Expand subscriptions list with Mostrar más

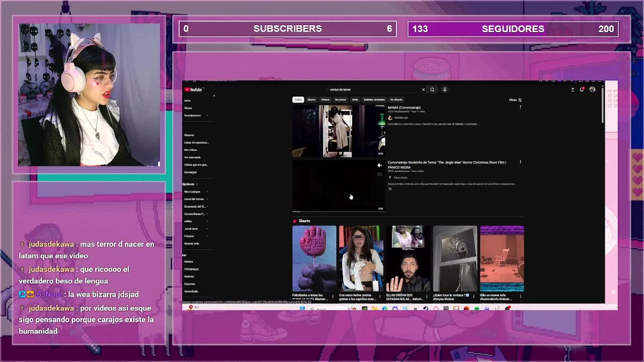192,243
